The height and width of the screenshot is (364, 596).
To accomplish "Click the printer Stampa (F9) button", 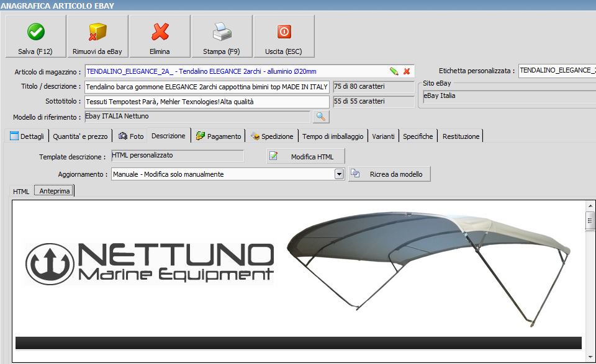I will coord(222,37).
